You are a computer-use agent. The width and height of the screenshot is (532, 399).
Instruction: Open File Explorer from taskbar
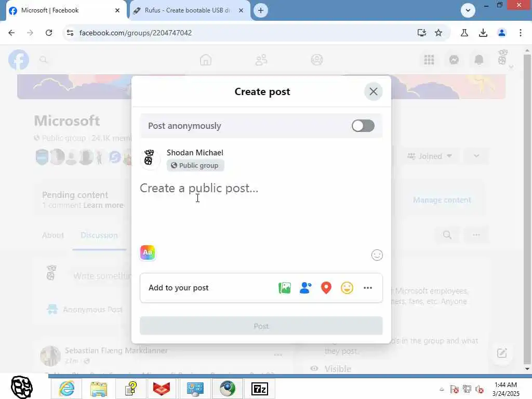(x=98, y=389)
